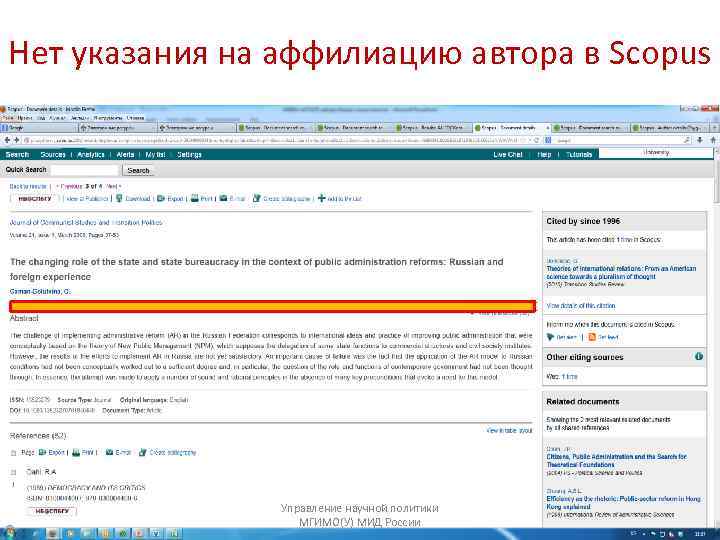The image size is (720, 540).
Task: Click the Create bibliography icon above the article
Action: [257, 198]
